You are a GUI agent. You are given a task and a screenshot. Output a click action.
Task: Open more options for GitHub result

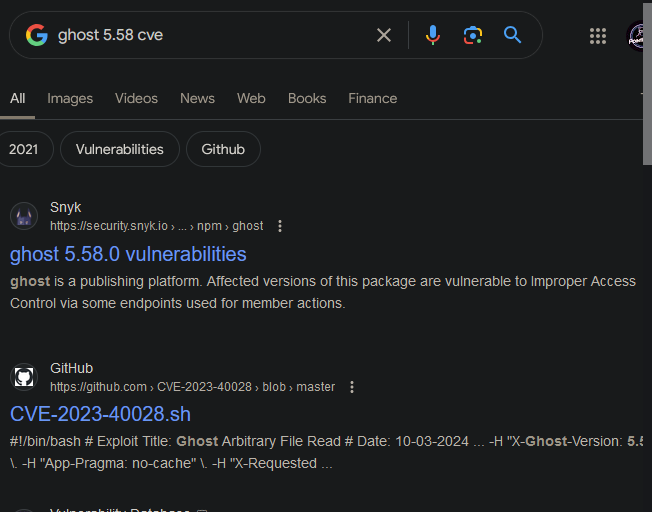pos(352,387)
